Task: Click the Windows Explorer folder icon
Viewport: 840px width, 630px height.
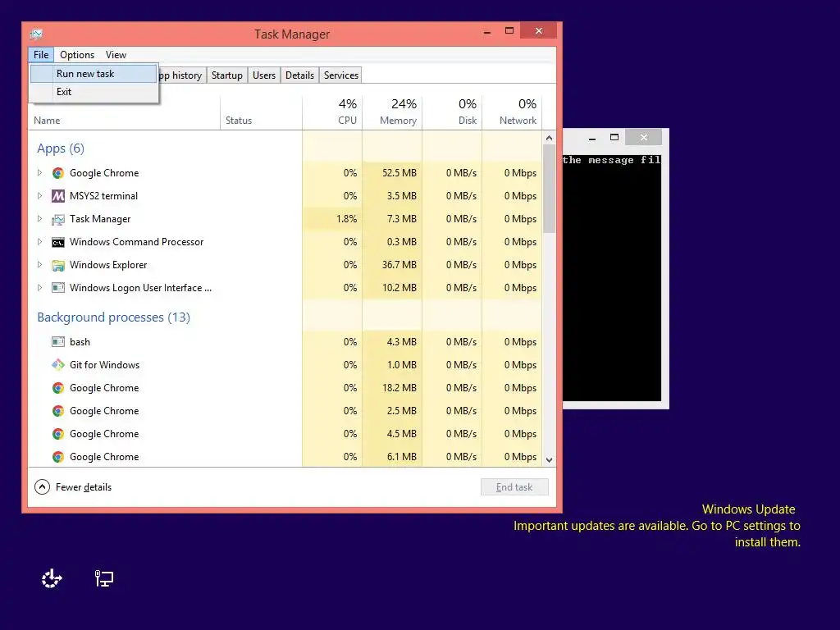Action: tap(58, 265)
